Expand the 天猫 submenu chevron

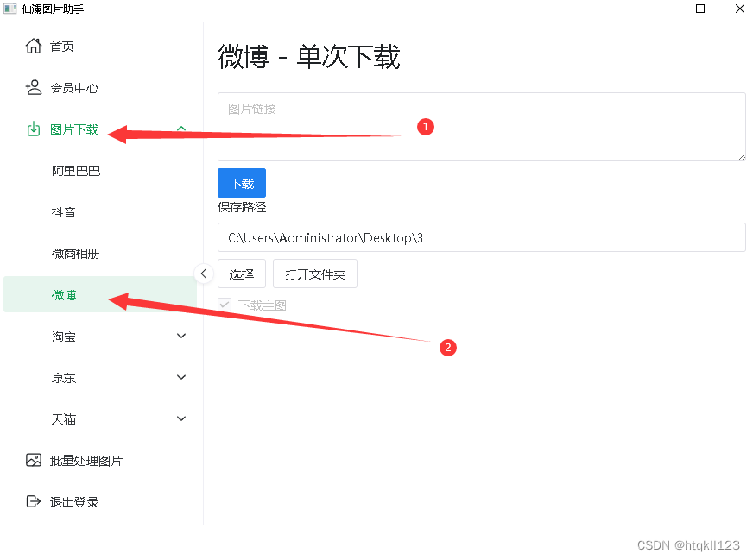181,418
